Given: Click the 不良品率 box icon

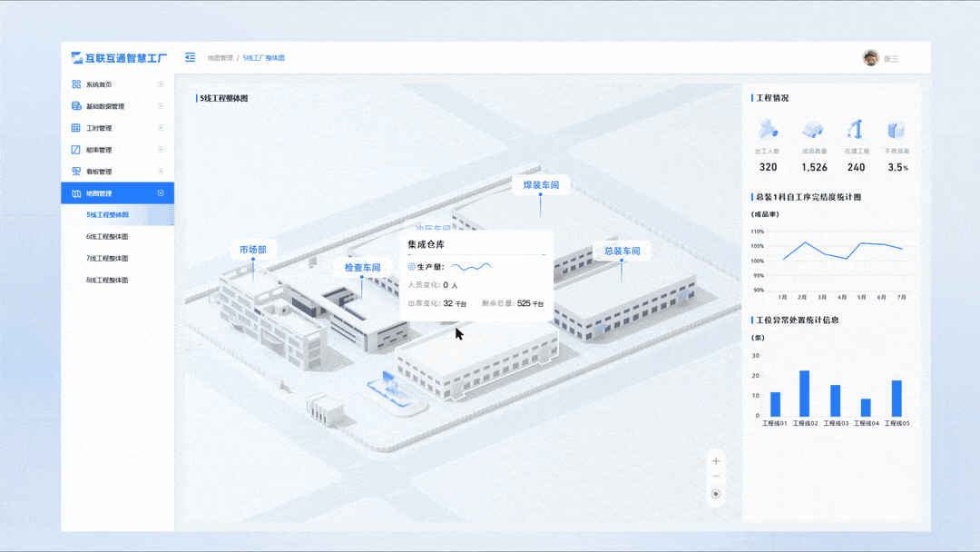Looking at the screenshot, I should click(897, 130).
